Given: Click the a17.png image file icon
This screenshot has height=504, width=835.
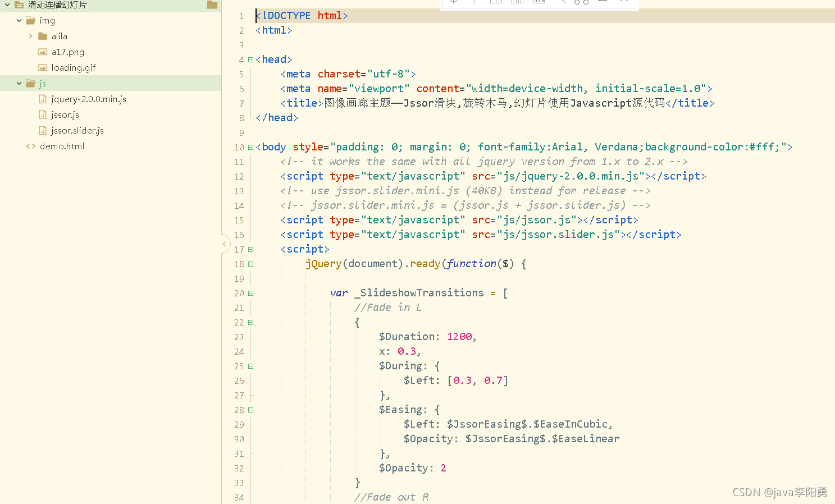Looking at the screenshot, I should (43, 52).
